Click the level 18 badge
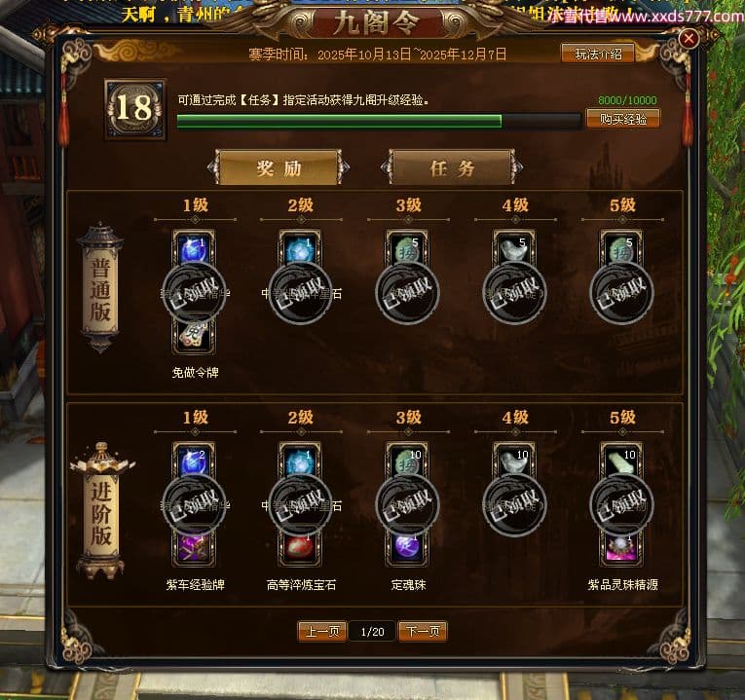Viewport: 745px width, 700px height. point(135,109)
